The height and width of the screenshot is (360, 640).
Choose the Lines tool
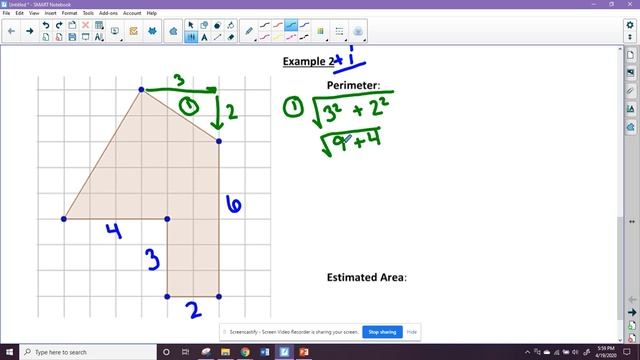[218, 37]
